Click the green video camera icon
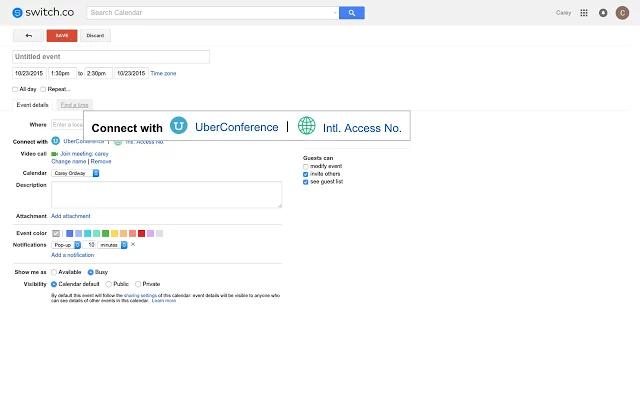This screenshot has width=640, height=400. pyautogui.click(x=54, y=154)
